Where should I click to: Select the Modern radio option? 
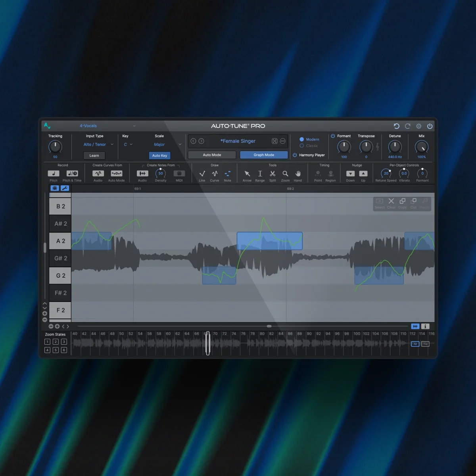(301, 139)
